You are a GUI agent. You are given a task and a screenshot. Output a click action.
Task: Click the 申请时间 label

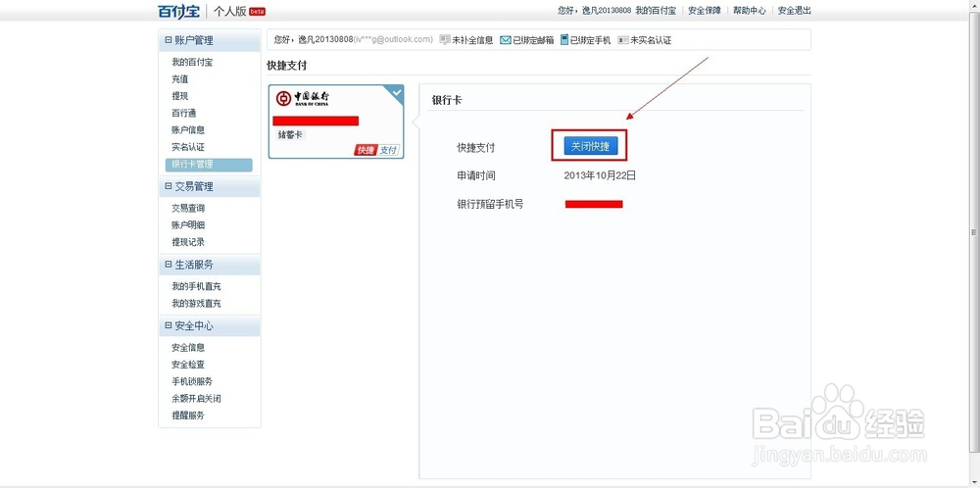coord(476,175)
